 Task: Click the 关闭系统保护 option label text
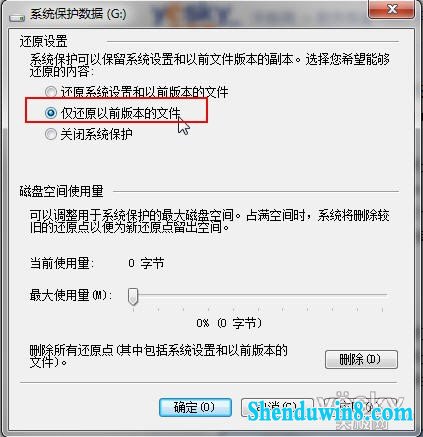point(96,134)
